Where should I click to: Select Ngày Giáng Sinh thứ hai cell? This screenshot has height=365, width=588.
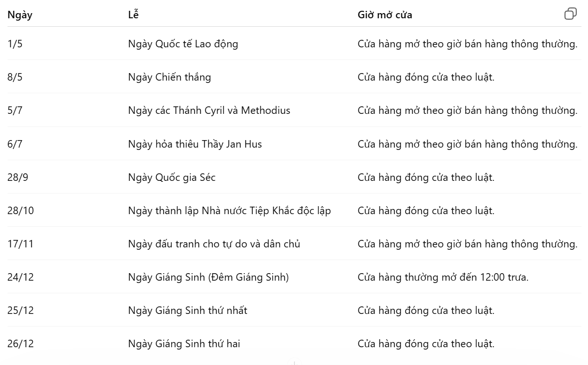184,344
